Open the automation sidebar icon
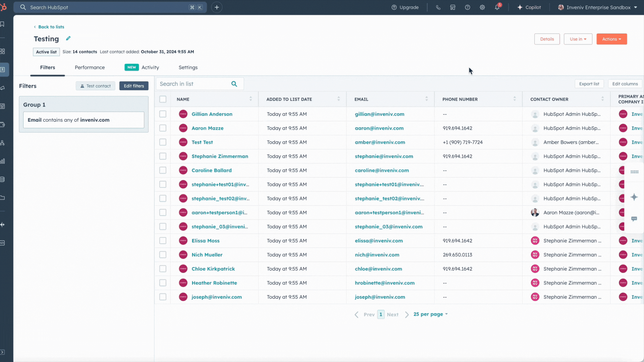Image resolution: width=644 pixels, height=362 pixels. [2, 143]
